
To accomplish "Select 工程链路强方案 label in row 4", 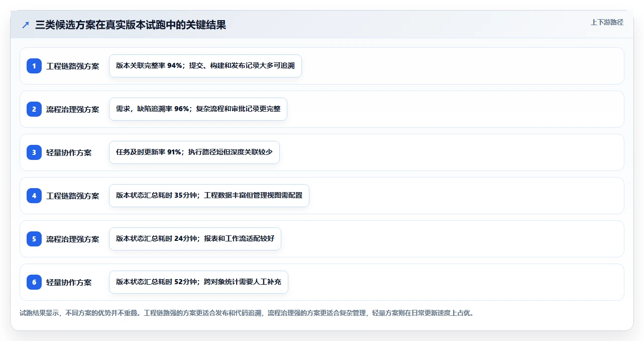I will click(x=73, y=196).
